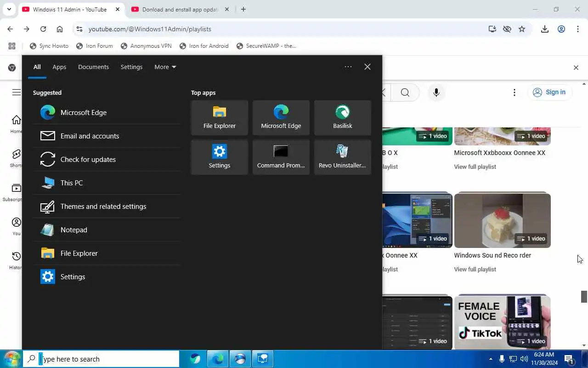Viewport: 588px width, 368px height.
Task: Bookmark this page with star icon
Action: pyautogui.click(x=522, y=29)
